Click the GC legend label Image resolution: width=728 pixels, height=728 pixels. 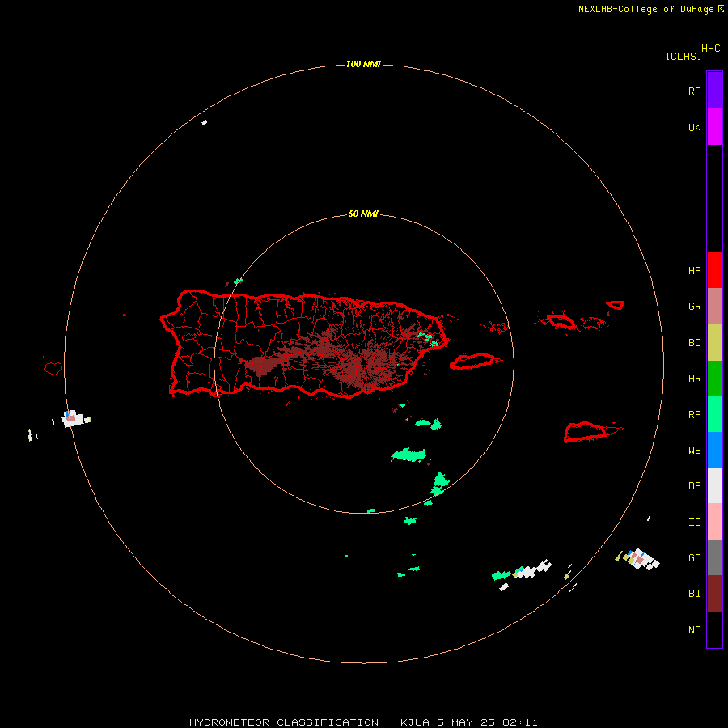[x=694, y=557]
